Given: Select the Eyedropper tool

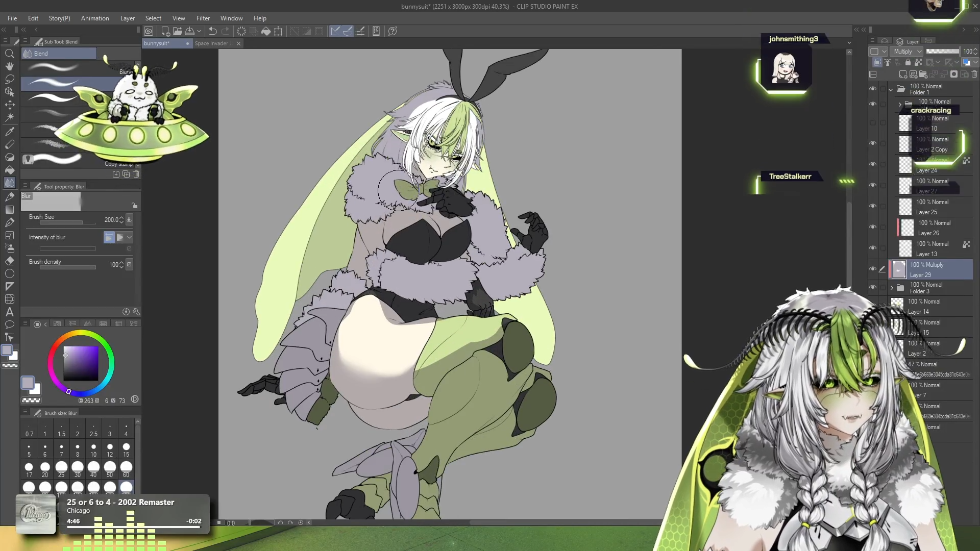Looking at the screenshot, I should [10, 132].
